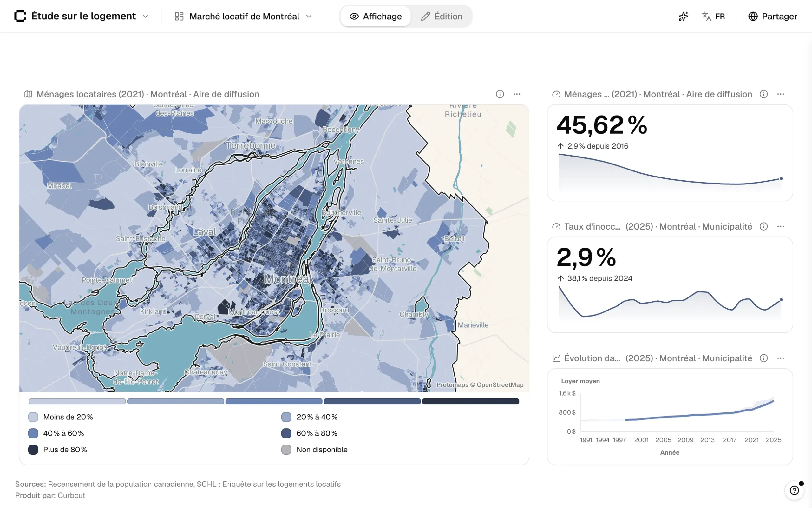Select the Non disponible legend swatch

[286, 450]
